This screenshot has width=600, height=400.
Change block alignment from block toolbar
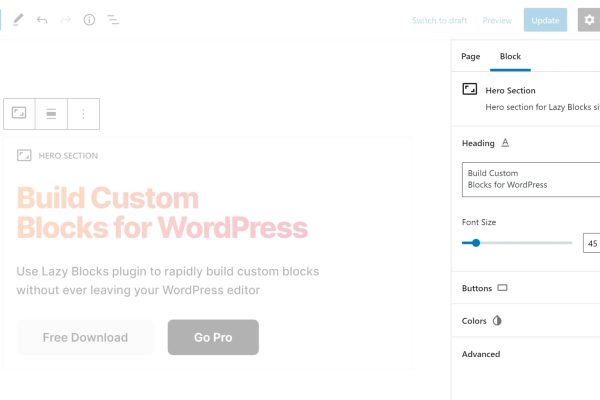point(51,114)
